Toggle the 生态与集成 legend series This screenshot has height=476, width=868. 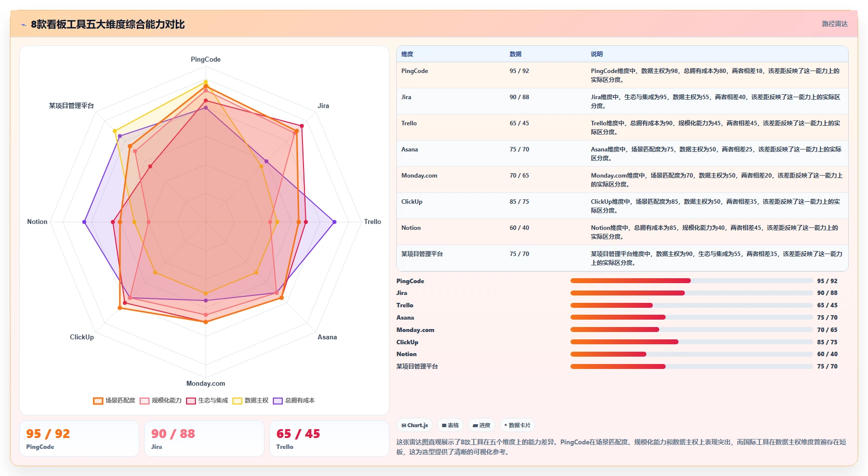coord(207,401)
